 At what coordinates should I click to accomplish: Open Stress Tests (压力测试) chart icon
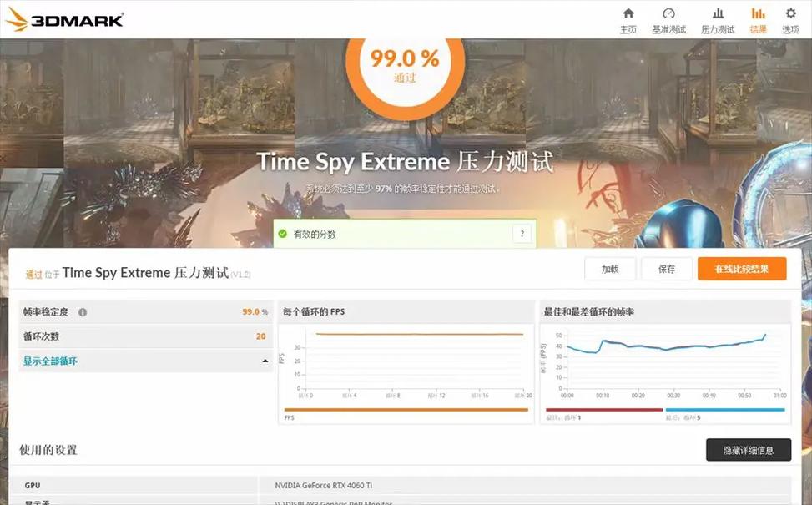[718, 14]
